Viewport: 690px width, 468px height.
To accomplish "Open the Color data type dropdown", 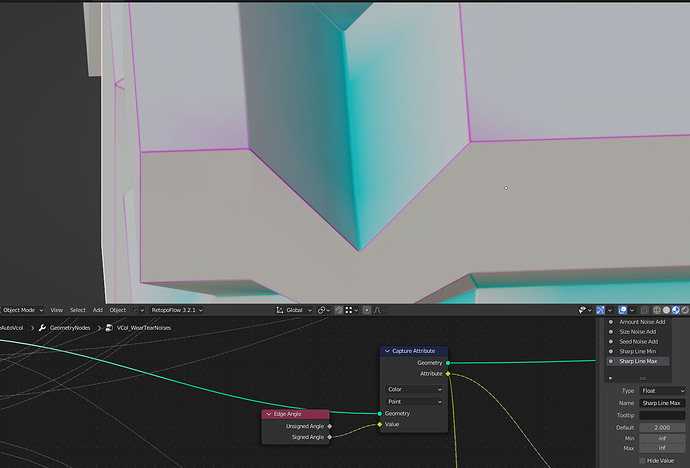I will (414, 389).
